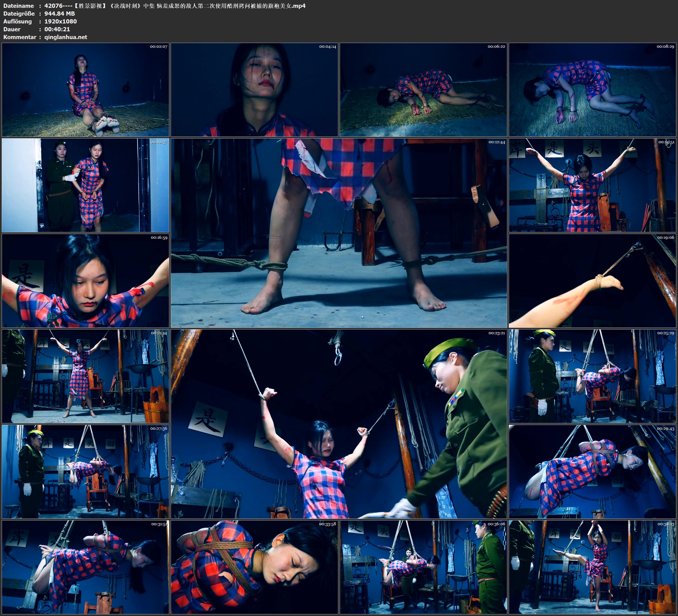Open the thumbnail at 00:10:37

[85, 185]
